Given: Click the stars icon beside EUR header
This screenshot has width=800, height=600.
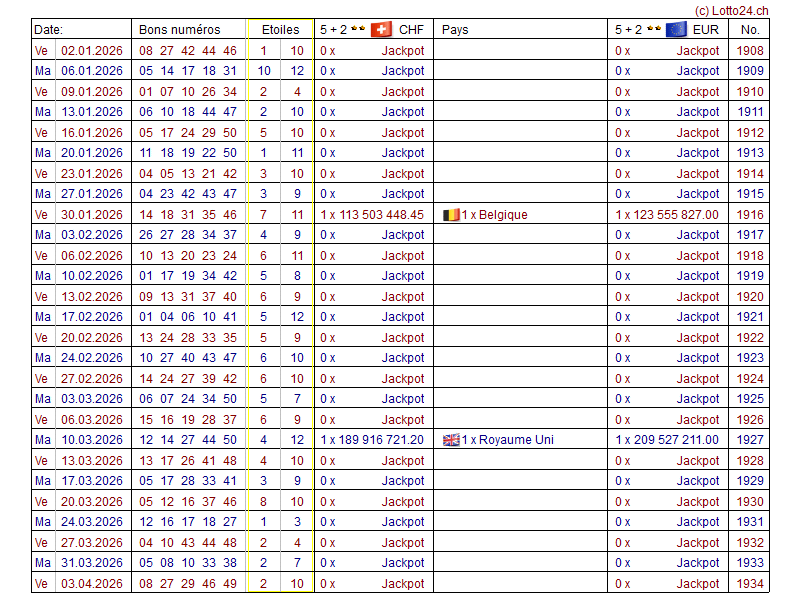Looking at the screenshot, I should coord(654,30).
